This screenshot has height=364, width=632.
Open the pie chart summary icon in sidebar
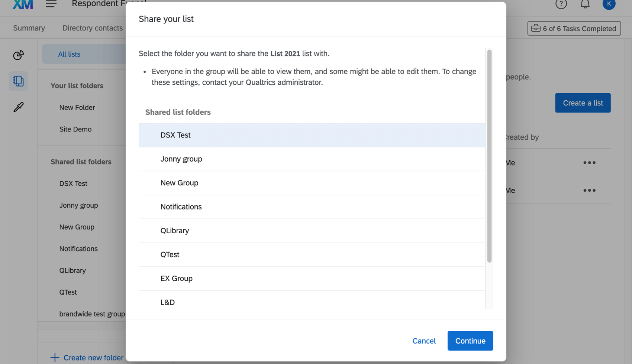tap(18, 55)
